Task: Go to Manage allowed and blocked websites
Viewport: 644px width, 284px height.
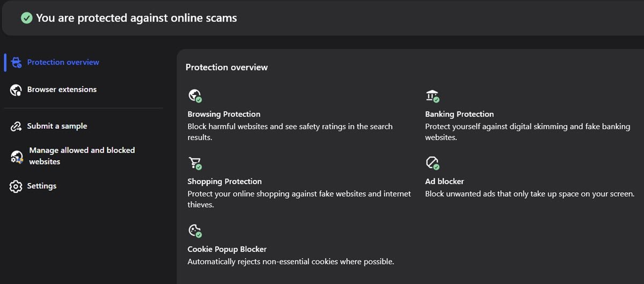Action: point(82,156)
